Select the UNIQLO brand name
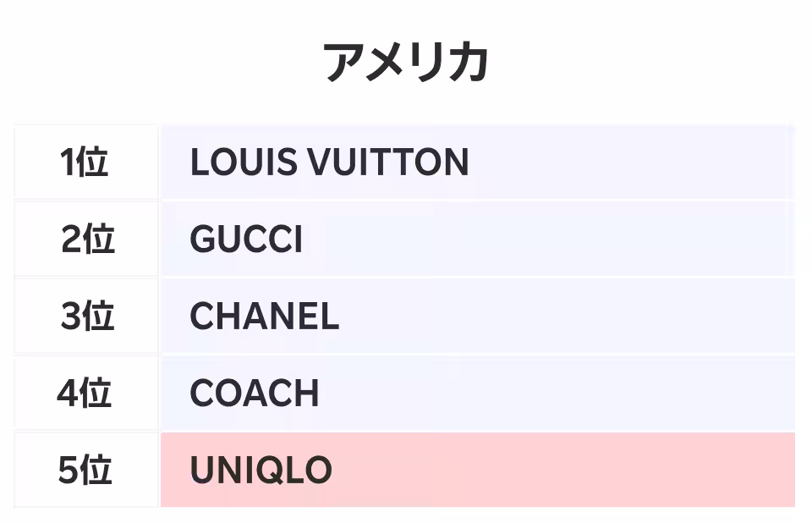The width and height of the screenshot is (812, 523). 261,471
